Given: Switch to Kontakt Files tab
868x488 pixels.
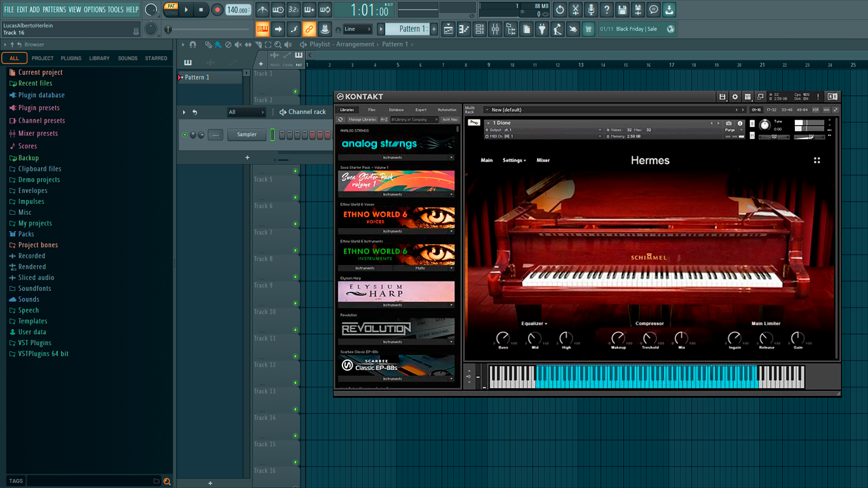Looking at the screenshot, I should coord(372,110).
